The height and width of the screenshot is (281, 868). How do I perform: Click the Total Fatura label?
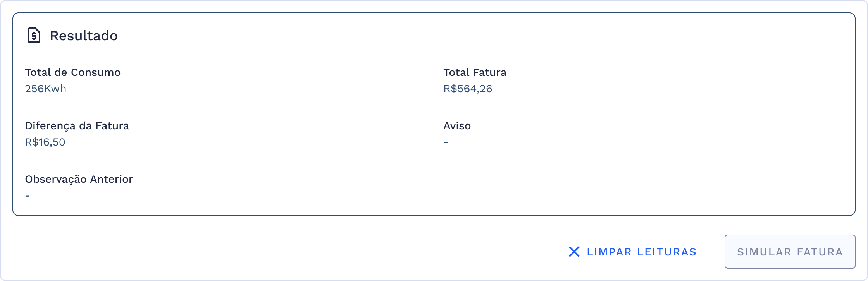[x=475, y=72]
